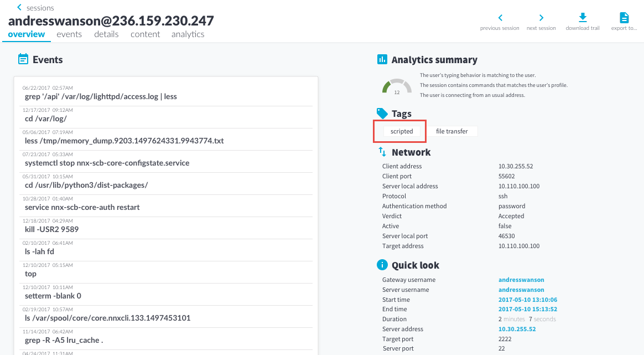Viewport: 644px width, 355px height.
Task: Download the audit trail
Action: (x=582, y=18)
